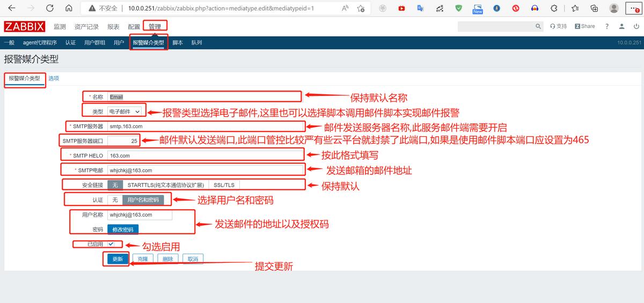Click the SMTP服务器端口 field showing 25
This screenshot has height=303, width=644.
123,141
